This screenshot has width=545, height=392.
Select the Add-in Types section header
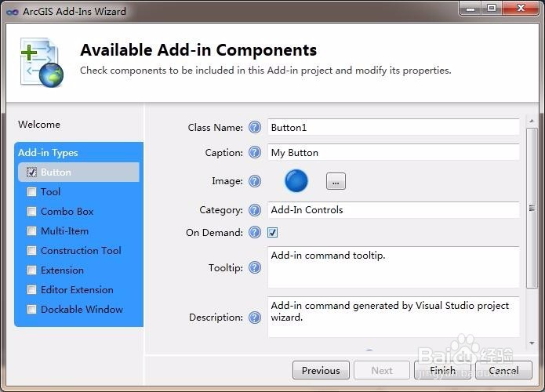[x=48, y=153]
